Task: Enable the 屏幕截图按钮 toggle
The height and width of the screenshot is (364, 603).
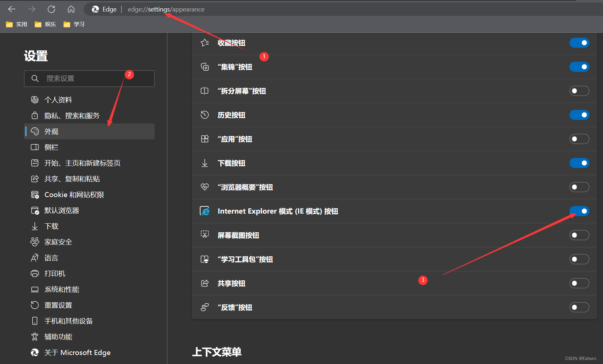Action: pyautogui.click(x=579, y=235)
